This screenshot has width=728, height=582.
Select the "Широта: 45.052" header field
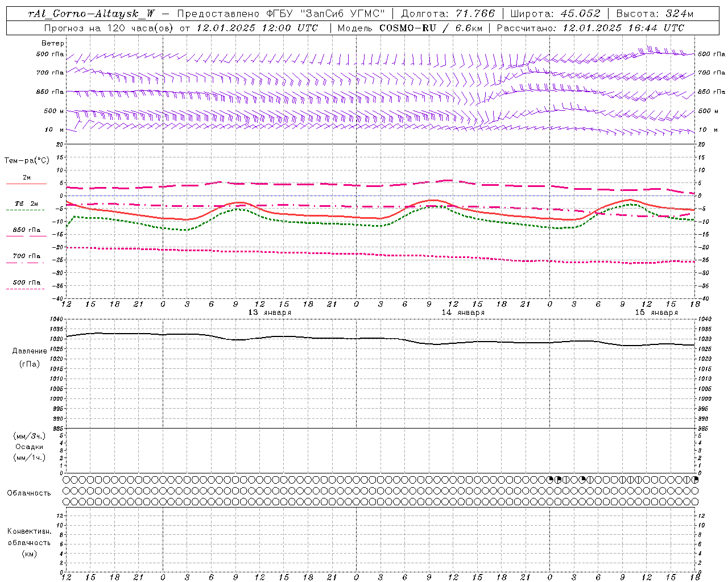click(556, 14)
